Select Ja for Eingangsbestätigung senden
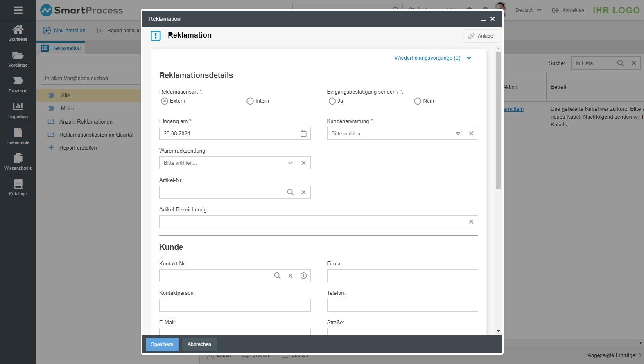Screen dimensions: 644x364 pyautogui.click(x=332, y=101)
